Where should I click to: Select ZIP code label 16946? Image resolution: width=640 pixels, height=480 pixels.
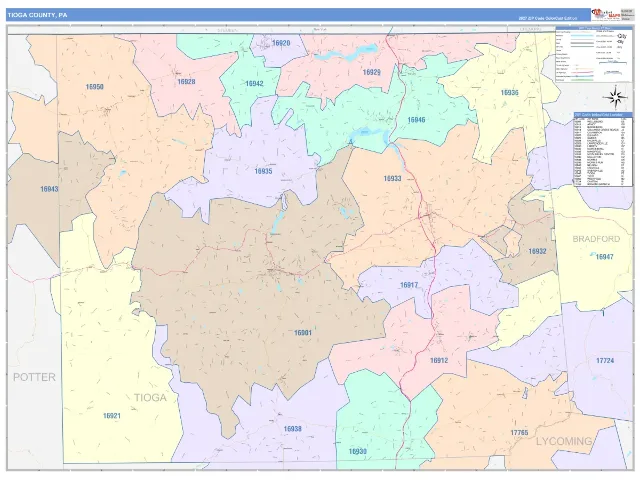pyautogui.click(x=416, y=120)
